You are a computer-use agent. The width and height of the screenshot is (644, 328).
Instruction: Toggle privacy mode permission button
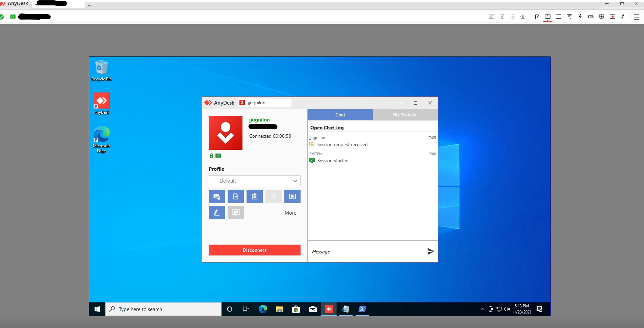236,213
